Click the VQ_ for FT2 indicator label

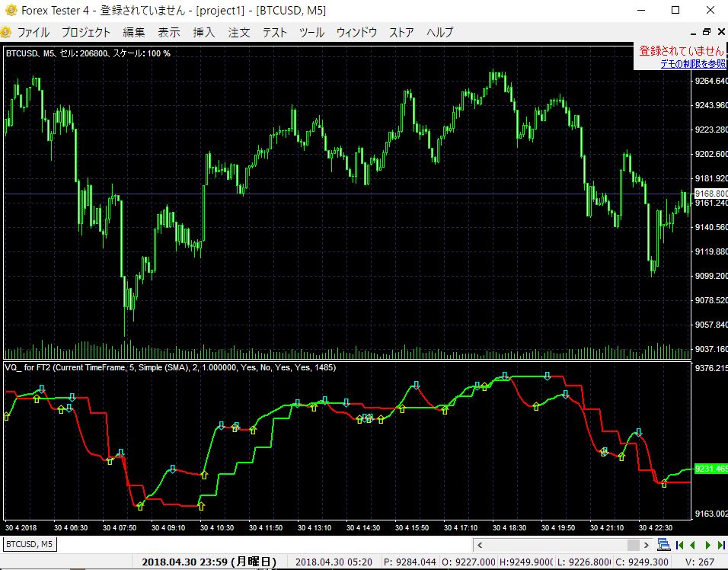pos(170,367)
